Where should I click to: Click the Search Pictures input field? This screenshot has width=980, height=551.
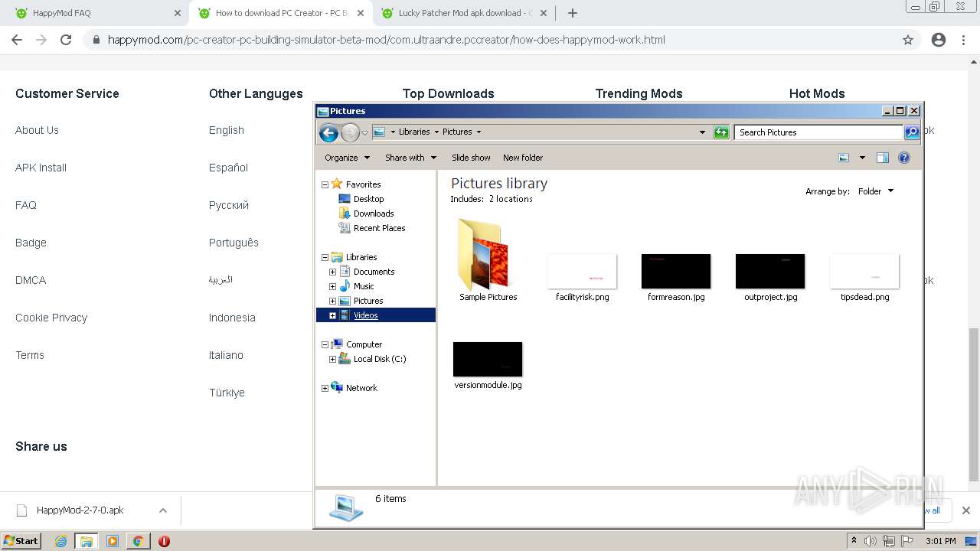(x=818, y=132)
